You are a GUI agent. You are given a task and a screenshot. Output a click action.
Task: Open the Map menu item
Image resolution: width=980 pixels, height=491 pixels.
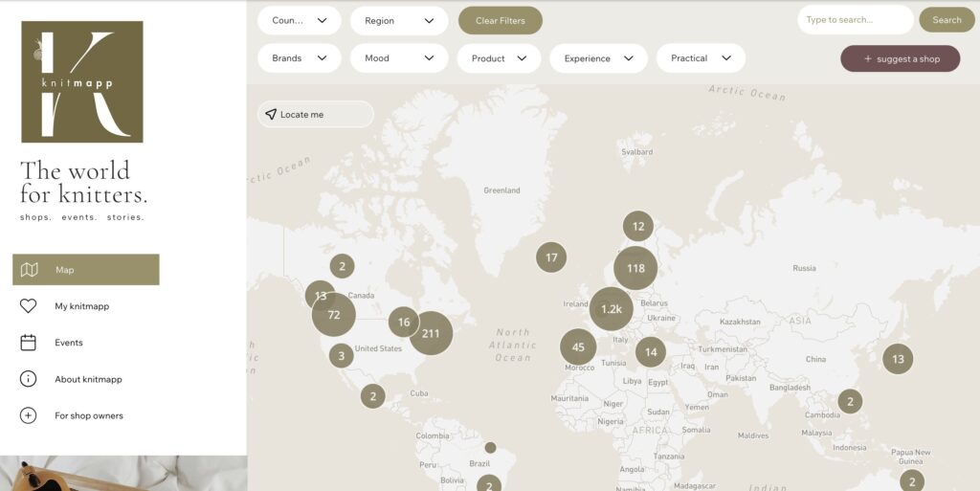[85, 270]
